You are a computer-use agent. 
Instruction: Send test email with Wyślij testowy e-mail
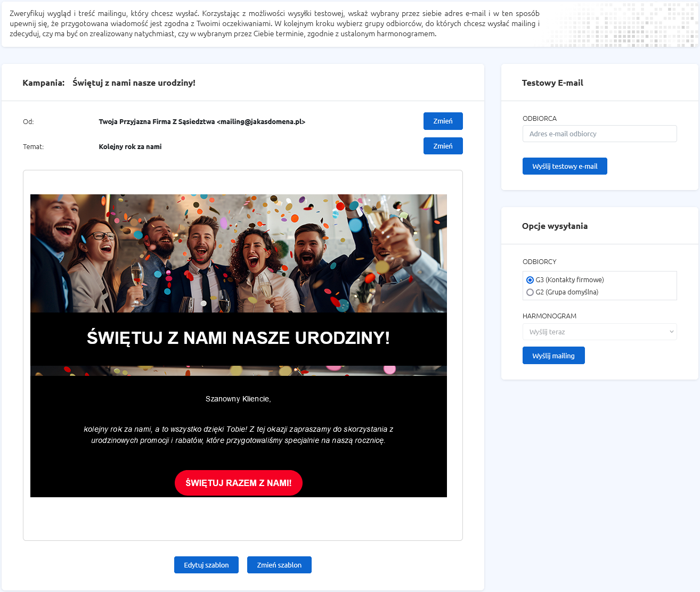coord(565,166)
